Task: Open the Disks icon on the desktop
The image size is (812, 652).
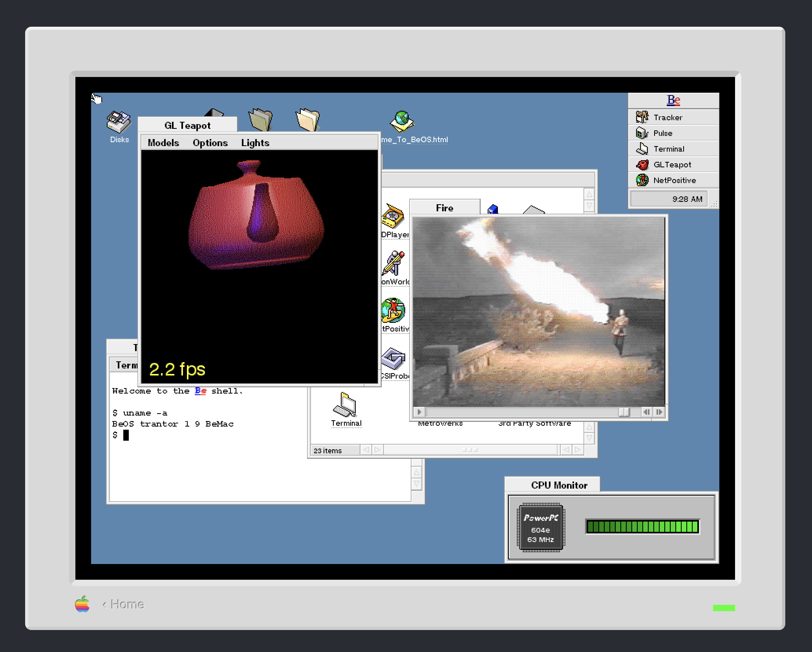Action: pyautogui.click(x=119, y=122)
